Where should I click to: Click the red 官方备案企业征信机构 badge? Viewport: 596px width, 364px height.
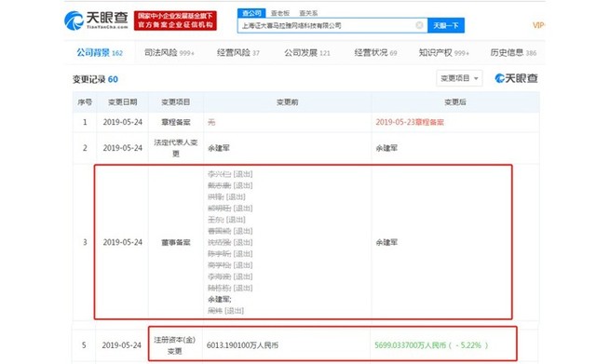point(175,20)
